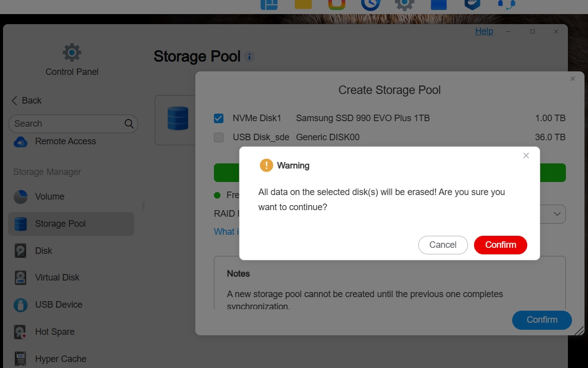This screenshot has height=368, width=588.
Task: Click the Disk hard drive icon
Action: [21, 251]
